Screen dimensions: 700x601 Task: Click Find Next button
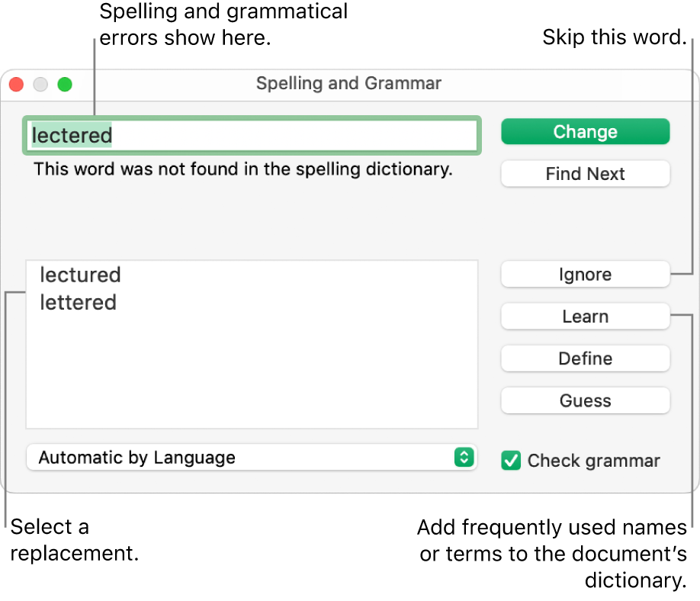(585, 174)
